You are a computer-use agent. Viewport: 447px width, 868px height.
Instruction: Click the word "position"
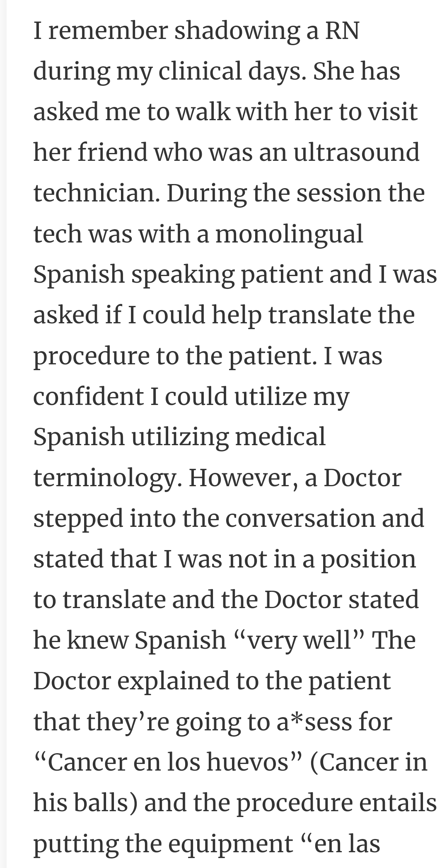pyautogui.click(x=369, y=560)
